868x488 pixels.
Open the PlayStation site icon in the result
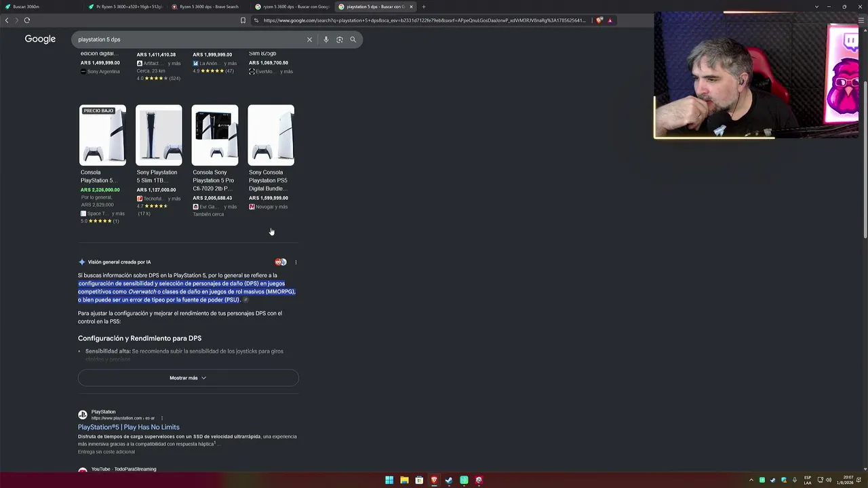(83, 415)
